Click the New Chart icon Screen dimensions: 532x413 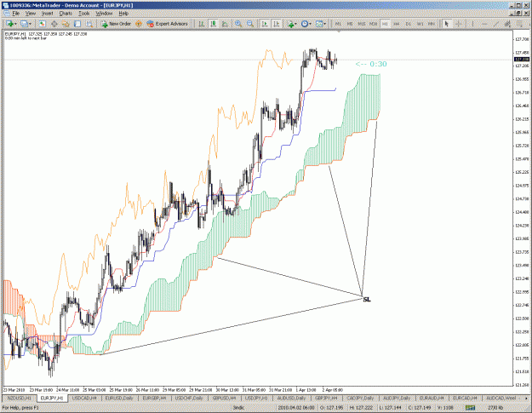[x=9, y=24]
